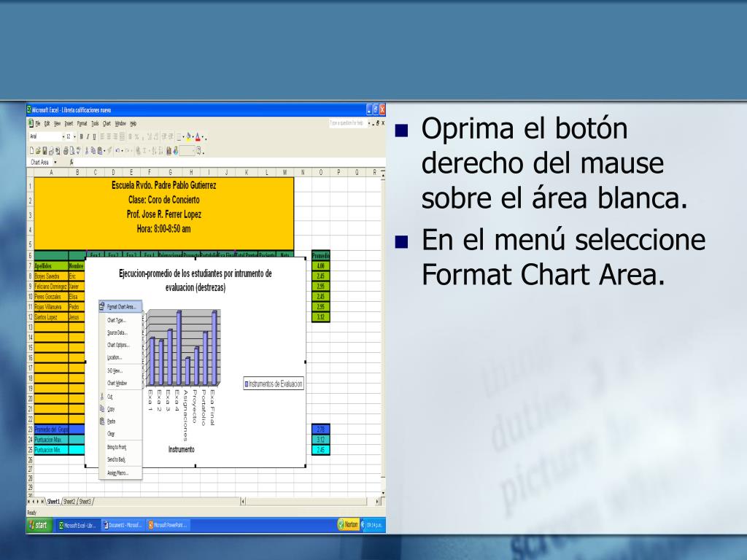Click the New blank workbook icon

(31, 150)
